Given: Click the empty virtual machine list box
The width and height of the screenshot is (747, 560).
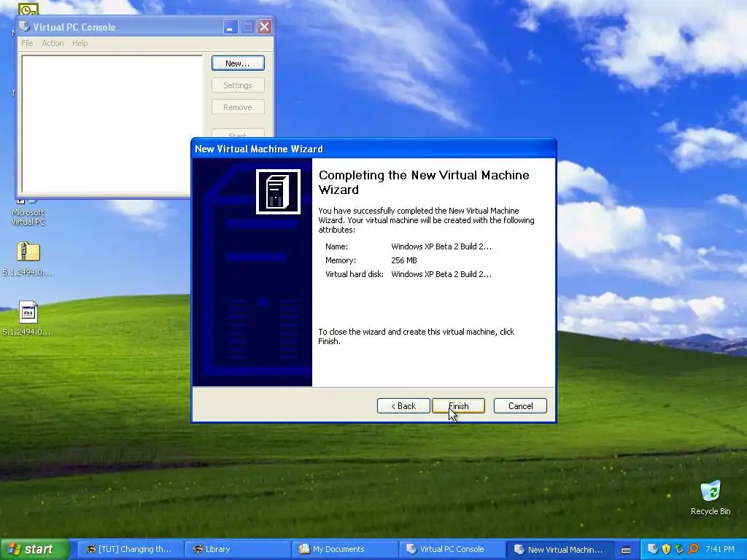Looking at the screenshot, I should (112, 124).
